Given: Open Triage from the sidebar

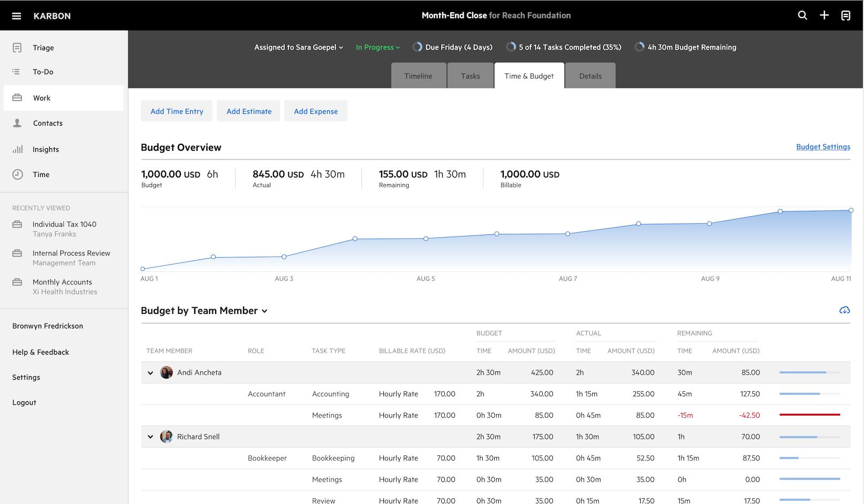Looking at the screenshot, I should point(43,48).
